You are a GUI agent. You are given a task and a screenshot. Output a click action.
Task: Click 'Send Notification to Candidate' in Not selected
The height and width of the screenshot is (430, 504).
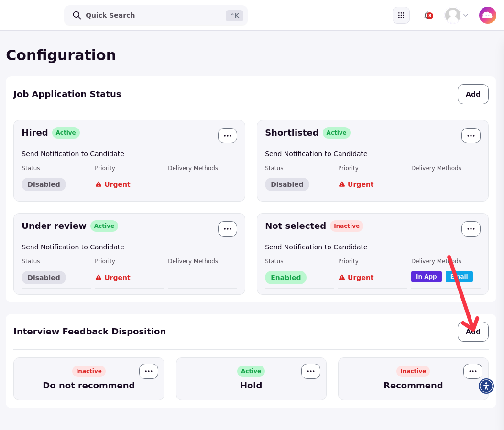[316, 247]
